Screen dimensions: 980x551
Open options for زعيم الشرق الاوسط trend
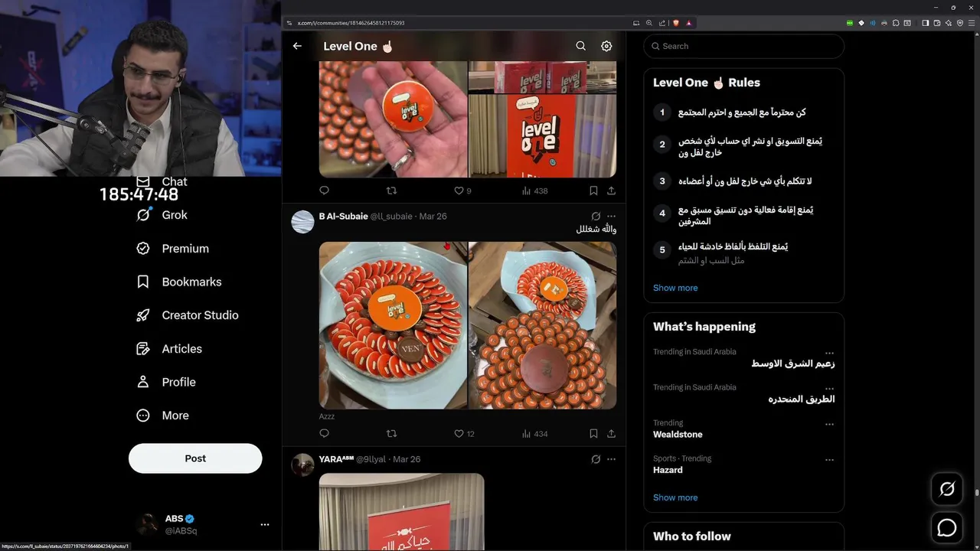[829, 353]
